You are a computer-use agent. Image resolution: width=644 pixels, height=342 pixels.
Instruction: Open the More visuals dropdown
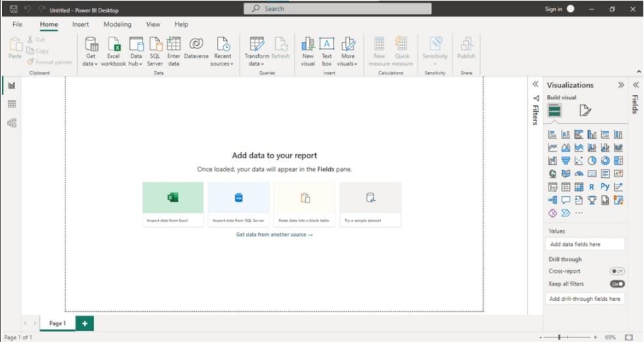pos(347,51)
